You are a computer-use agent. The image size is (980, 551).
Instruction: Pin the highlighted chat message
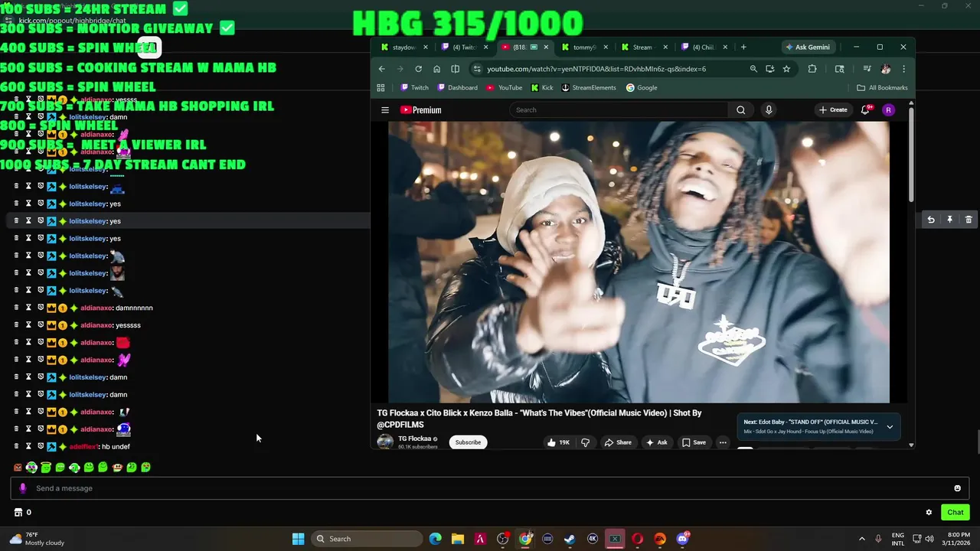click(949, 220)
